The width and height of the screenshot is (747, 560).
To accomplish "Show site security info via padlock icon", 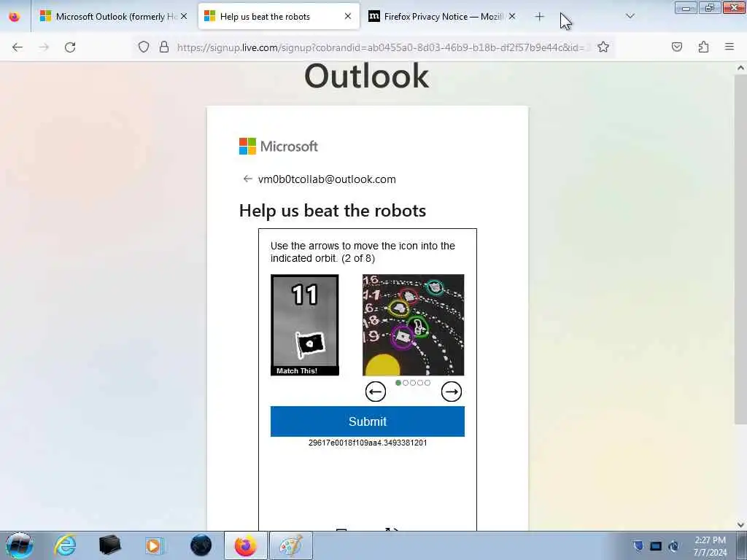I will (164, 47).
